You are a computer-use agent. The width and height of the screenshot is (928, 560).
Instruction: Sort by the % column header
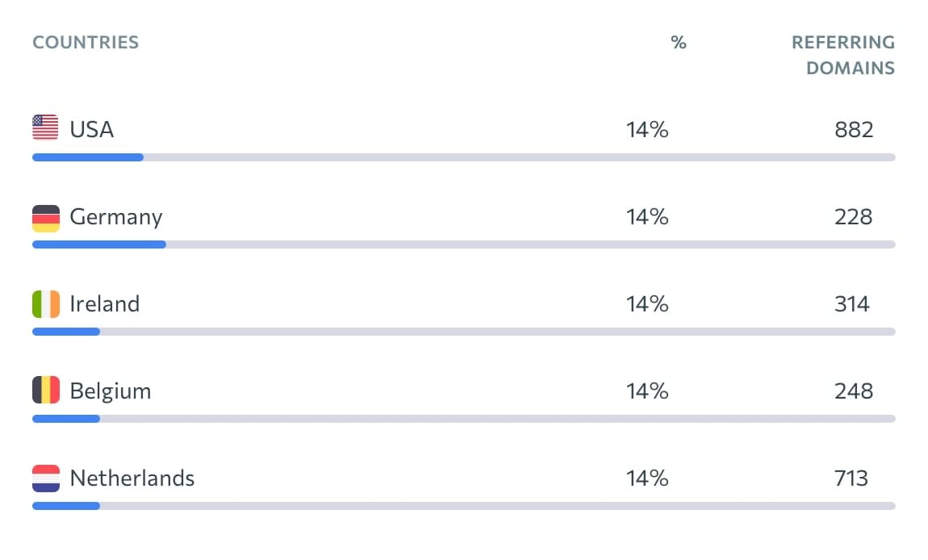click(x=679, y=43)
